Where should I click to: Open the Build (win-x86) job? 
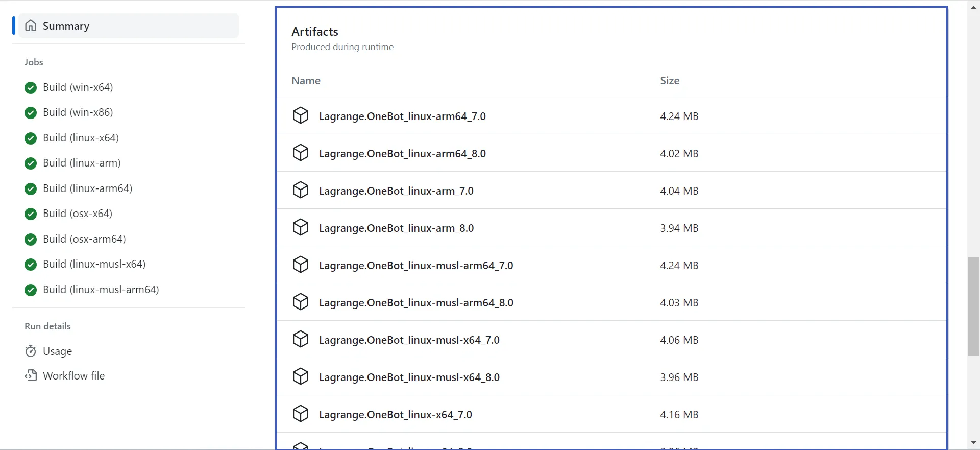click(78, 112)
